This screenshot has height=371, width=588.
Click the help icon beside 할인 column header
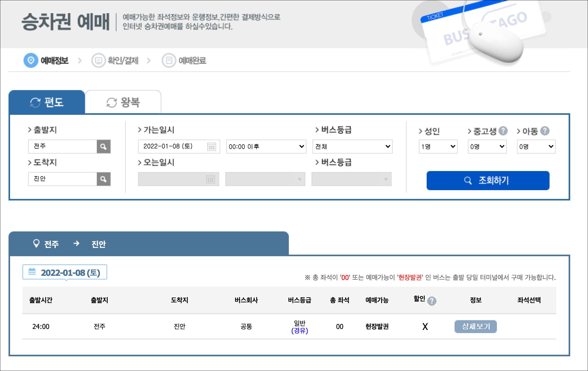432,301
